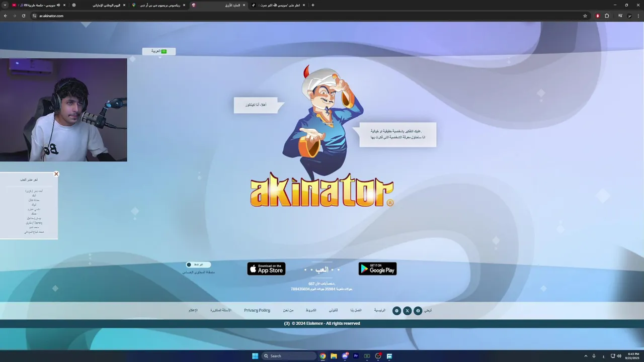Select the 'Tareq / طارق' entry in the list
The image size is (644, 362).
pyautogui.click(x=35, y=223)
